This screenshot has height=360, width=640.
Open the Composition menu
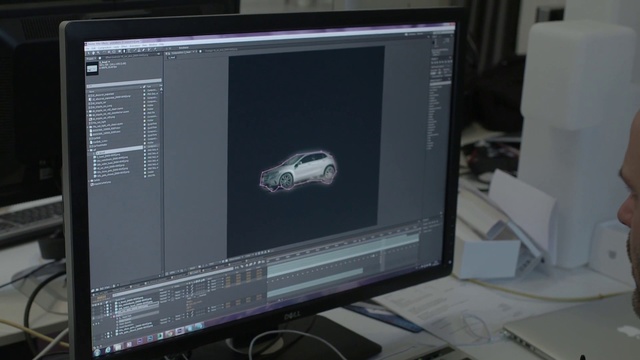click(104, 47)
